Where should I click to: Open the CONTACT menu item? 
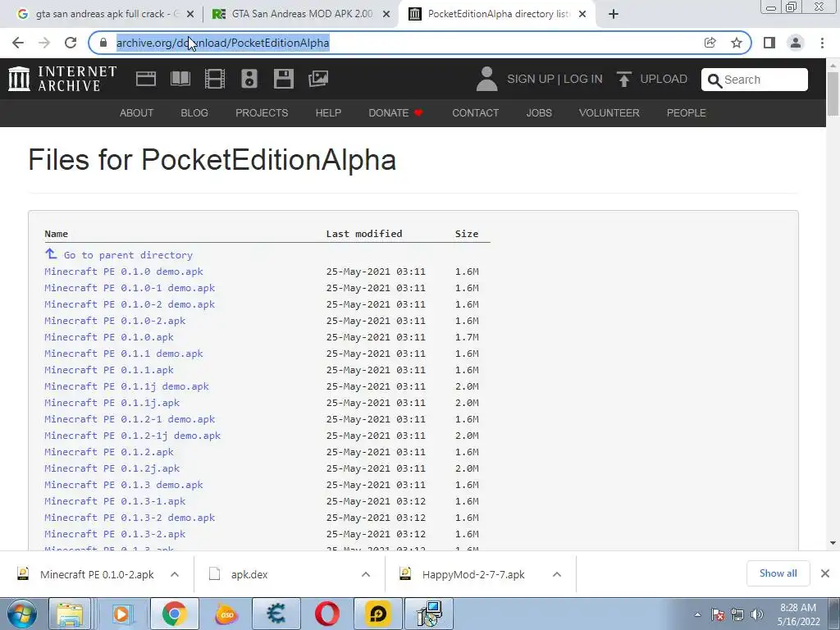[475, 113]
